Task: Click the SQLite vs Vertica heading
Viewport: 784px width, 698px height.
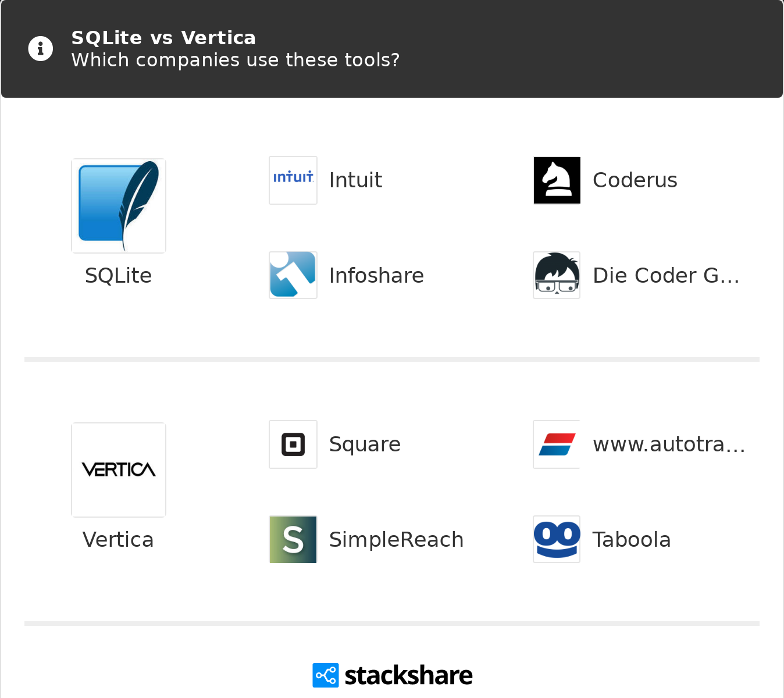Action: [x=163, y=38]
